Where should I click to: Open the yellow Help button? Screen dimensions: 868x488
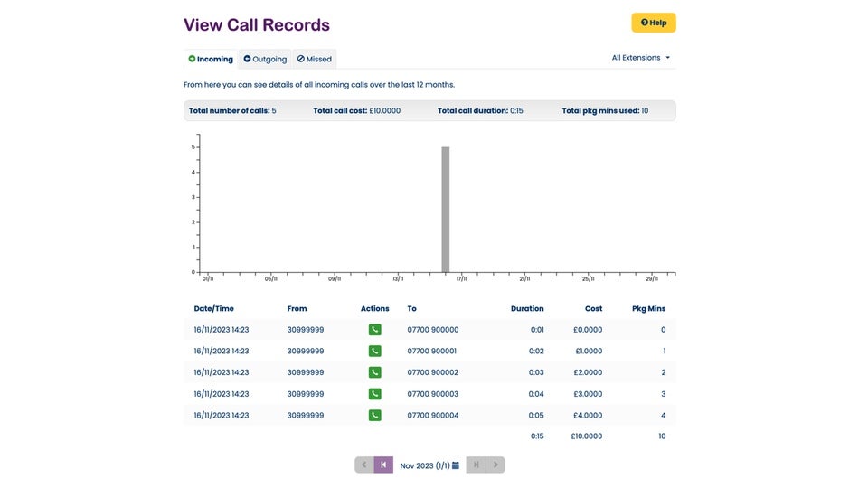pos(653,23)
